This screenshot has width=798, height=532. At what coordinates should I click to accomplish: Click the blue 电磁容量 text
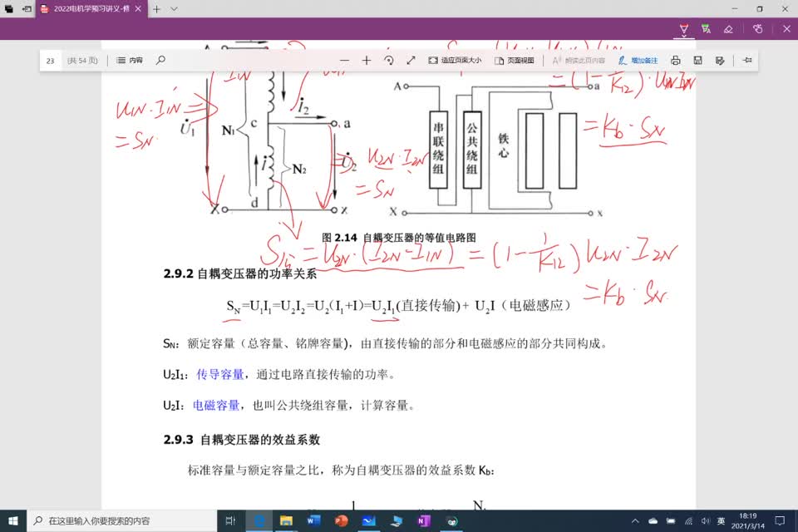tap(216, 406)
